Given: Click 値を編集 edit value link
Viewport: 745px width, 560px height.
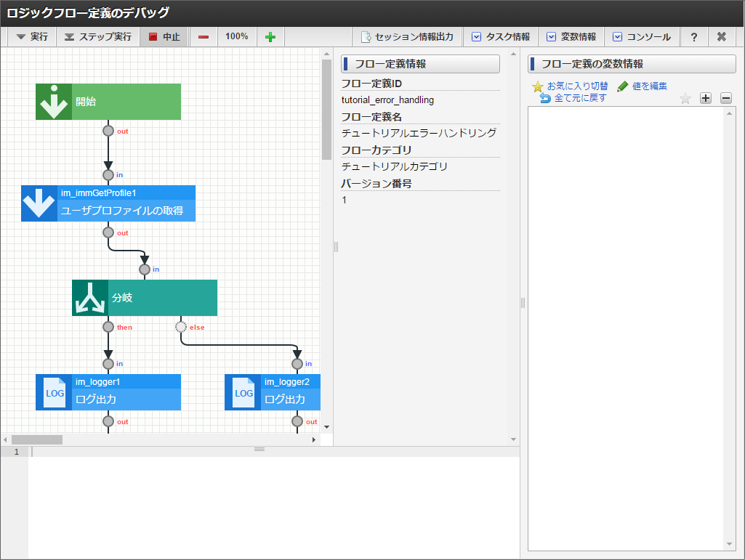Looking at the screenshot, I should [x=643, y=86].
